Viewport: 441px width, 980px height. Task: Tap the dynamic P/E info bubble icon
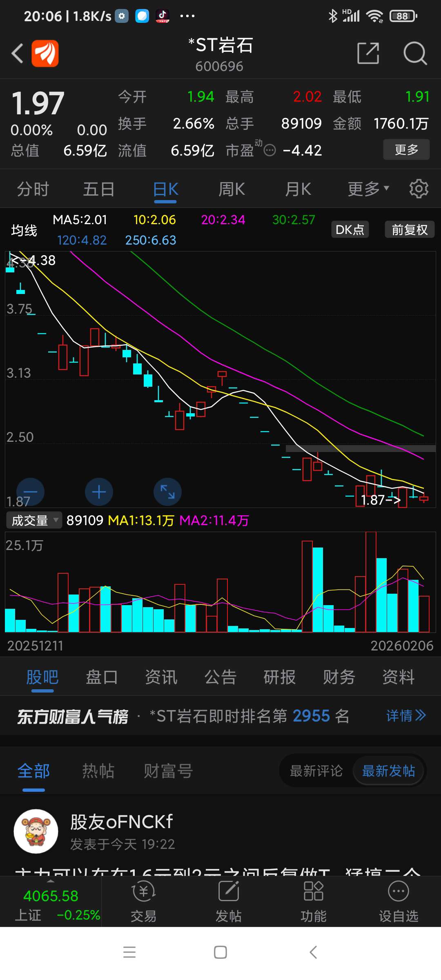tap(269, 150)
